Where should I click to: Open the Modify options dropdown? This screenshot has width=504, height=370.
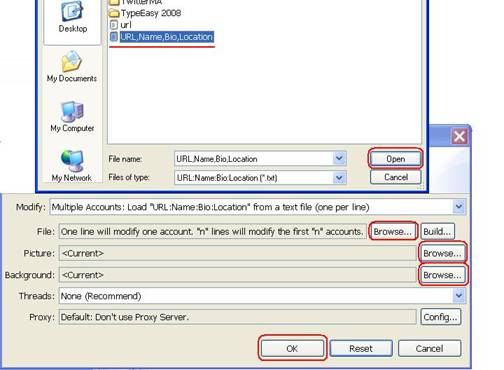459,207
